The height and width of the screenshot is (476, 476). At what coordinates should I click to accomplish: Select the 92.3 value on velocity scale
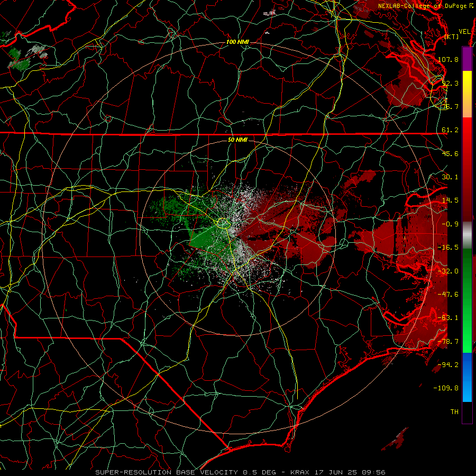coord(450,83)
